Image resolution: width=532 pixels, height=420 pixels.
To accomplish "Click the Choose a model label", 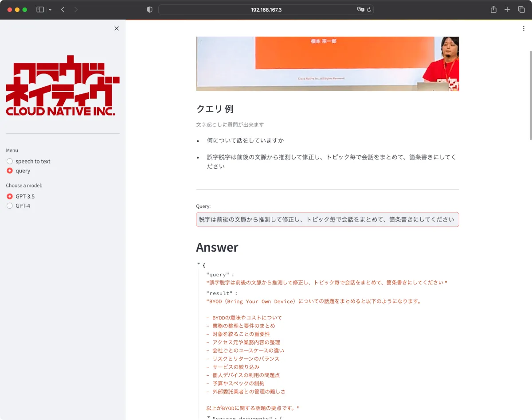I will pyautogui.click(x=24, y=186).
